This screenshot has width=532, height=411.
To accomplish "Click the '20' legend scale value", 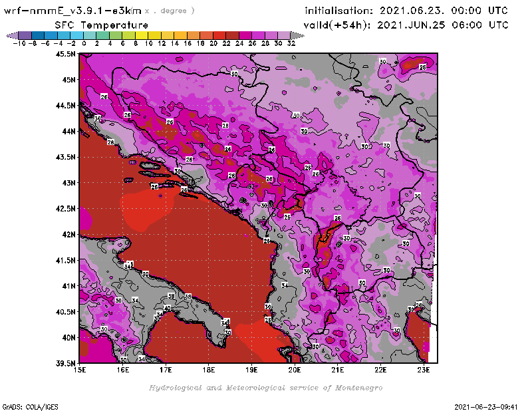I will click(213, 43).
